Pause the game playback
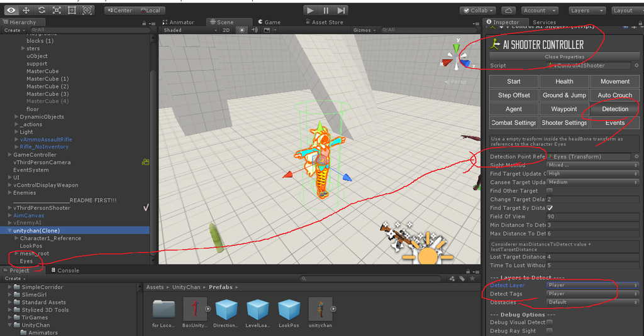 pyautogui.click(x=326, y=10)
